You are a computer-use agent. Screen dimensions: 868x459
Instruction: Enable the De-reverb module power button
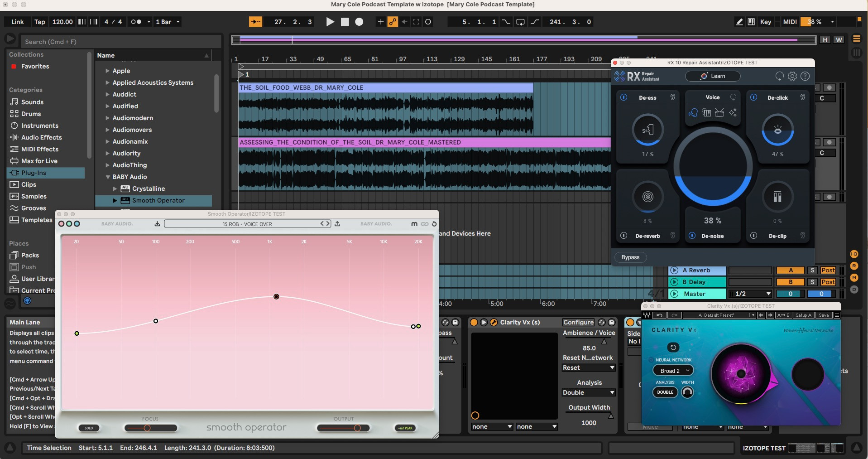pyautogui.click(x=623, y=236)
